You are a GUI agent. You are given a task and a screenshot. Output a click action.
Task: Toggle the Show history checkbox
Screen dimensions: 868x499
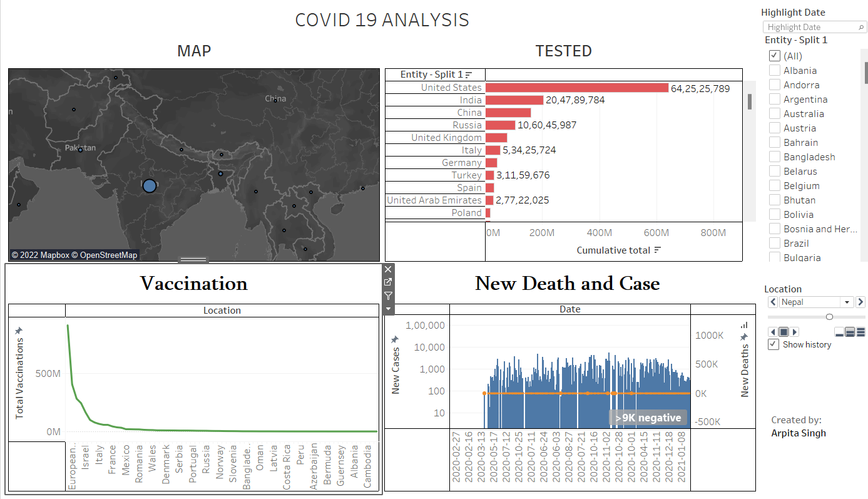pyautogui.click(x=774, y=344)
